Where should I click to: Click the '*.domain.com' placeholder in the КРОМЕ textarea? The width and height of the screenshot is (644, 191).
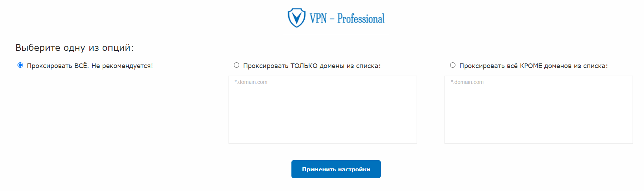[467, 82]
